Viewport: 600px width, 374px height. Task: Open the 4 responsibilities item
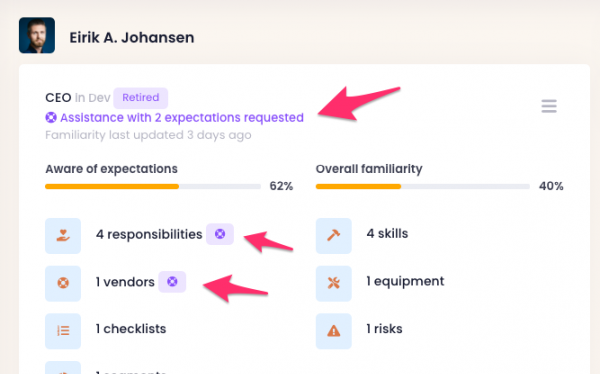149,234
